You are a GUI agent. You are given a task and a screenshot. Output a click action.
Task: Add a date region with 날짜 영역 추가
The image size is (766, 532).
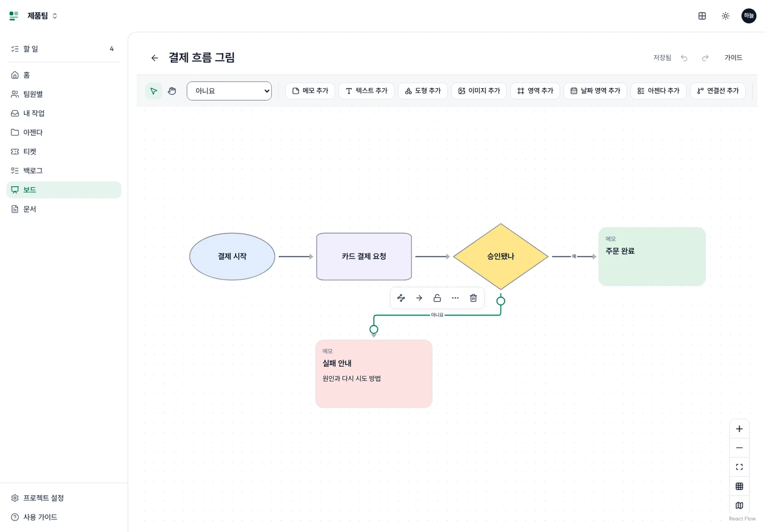[x=595, y=91]
